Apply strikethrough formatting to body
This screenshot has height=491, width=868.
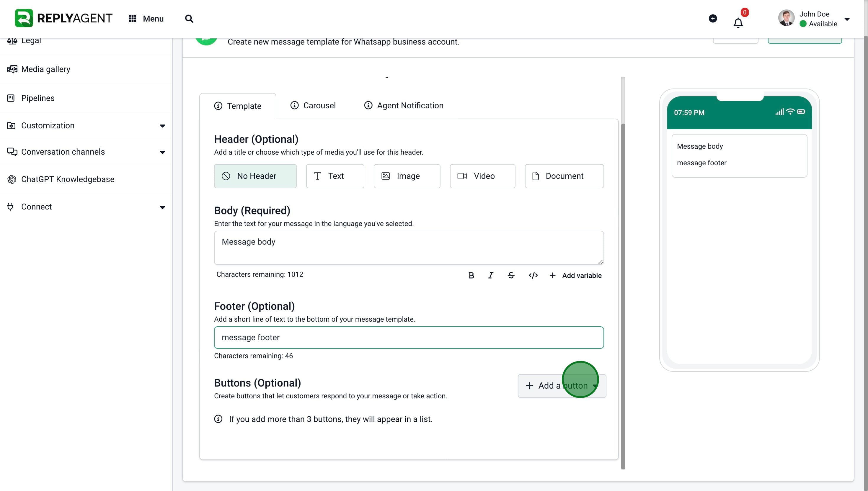[511, 276]
